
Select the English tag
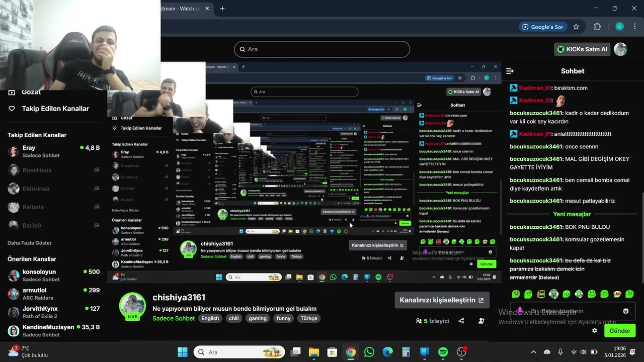point(210,318)
